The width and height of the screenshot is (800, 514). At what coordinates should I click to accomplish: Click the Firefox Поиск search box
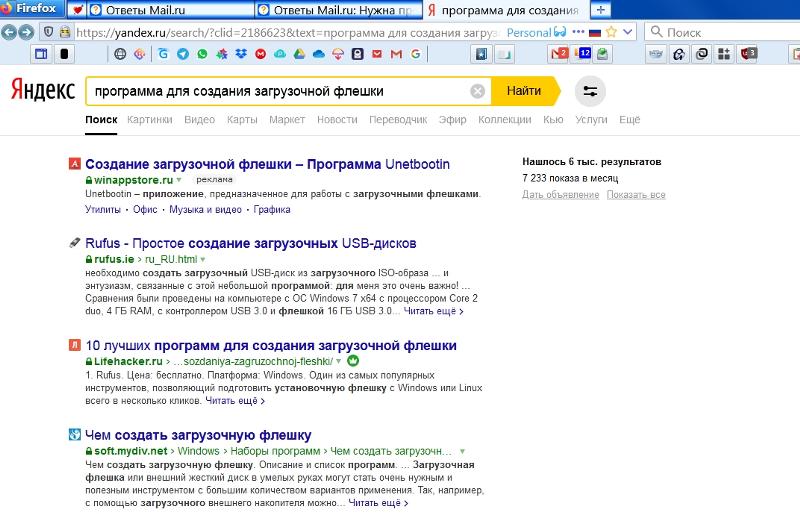click(724, 32)
